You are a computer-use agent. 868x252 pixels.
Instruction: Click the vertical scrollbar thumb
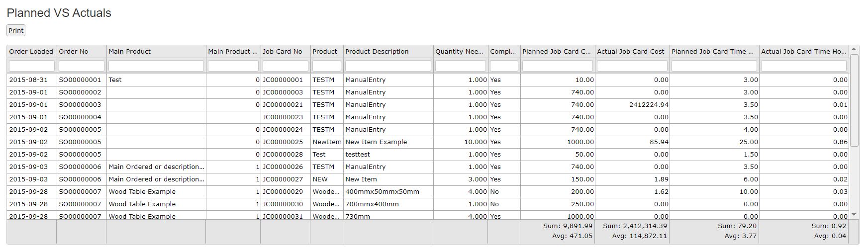[854, 99]
